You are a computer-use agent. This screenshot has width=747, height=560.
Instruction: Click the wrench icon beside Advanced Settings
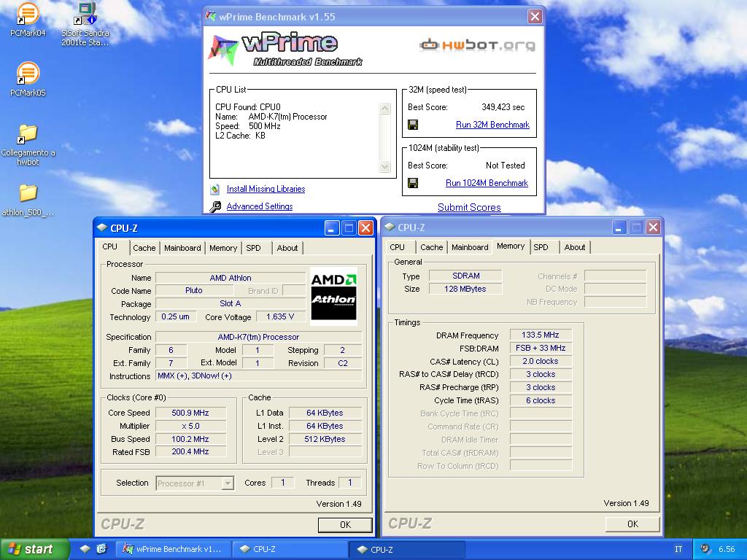click(x=215, y=206)
